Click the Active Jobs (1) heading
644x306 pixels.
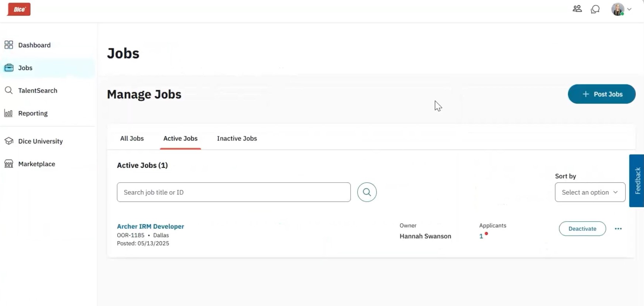click(x=142, y=165)
